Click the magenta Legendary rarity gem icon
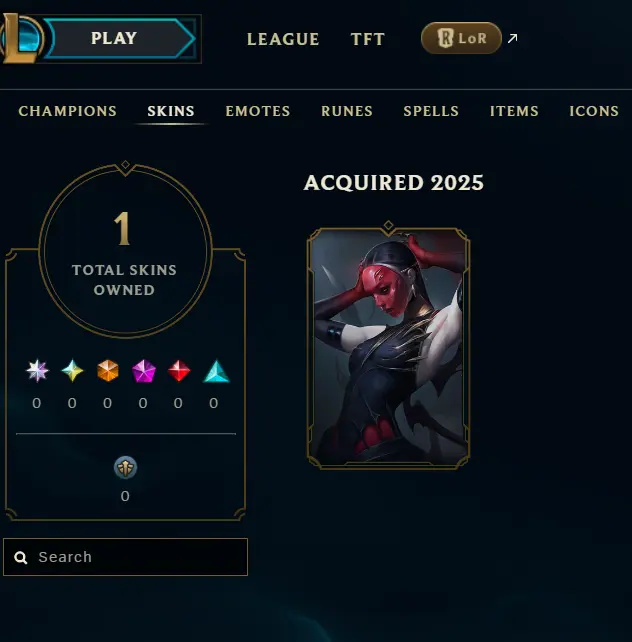This screenshot has height=642, width=632. point(144,371)
